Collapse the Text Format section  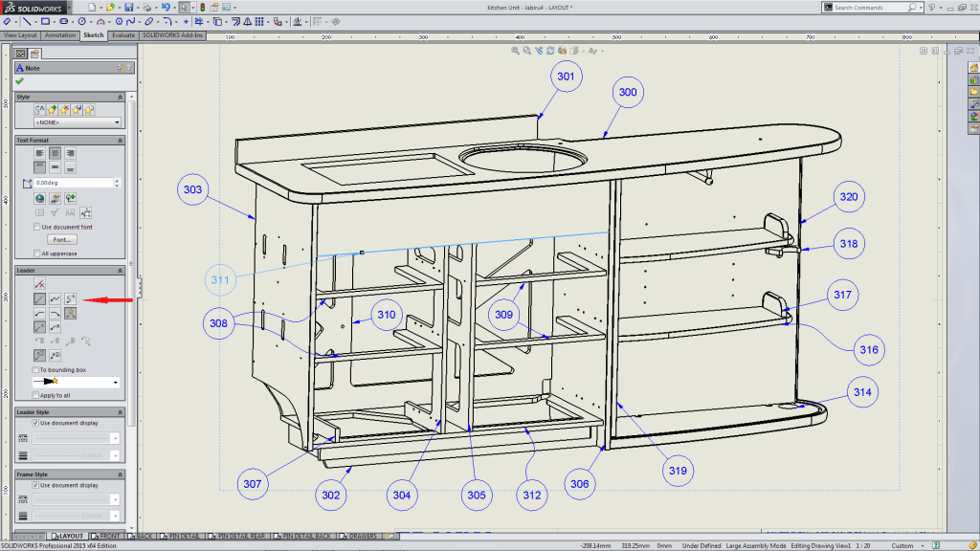[120, 141]
